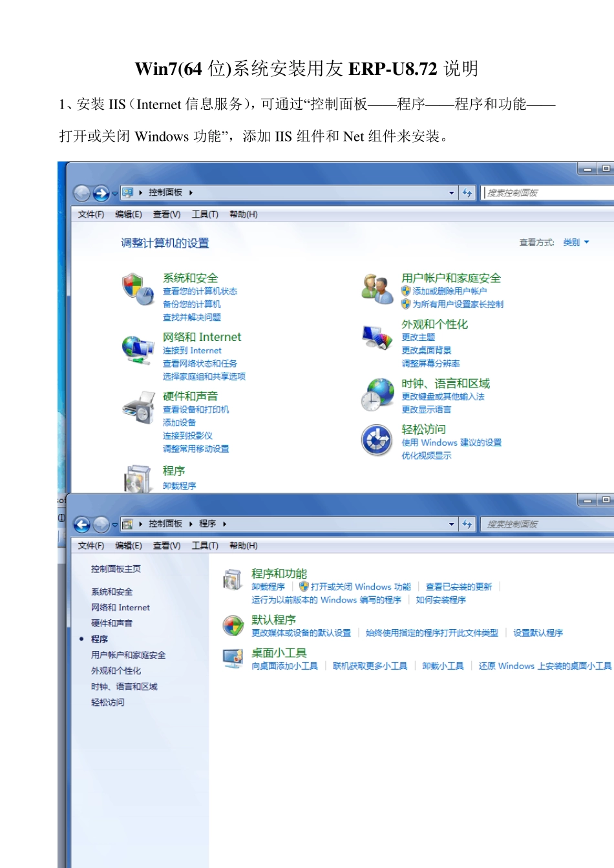
Task: Click the Programs disc box icon in upper window
Action: pos(137,479)
